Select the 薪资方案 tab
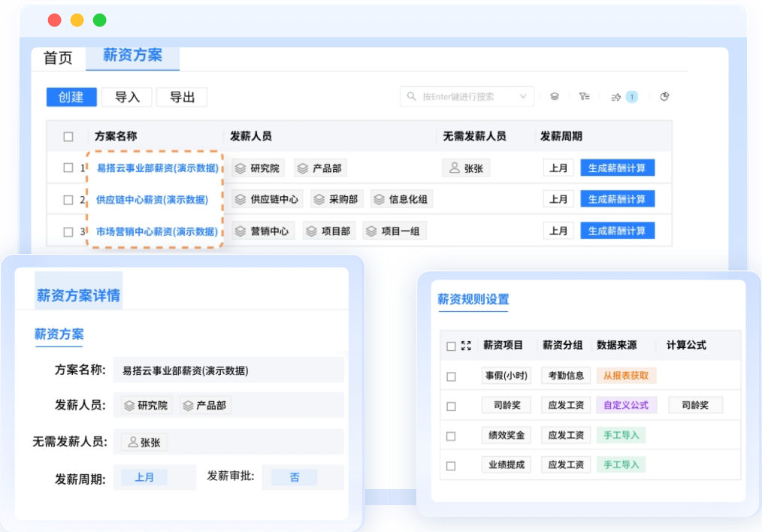The width and height of the screenshot is (762, 532). coord(132,56)
